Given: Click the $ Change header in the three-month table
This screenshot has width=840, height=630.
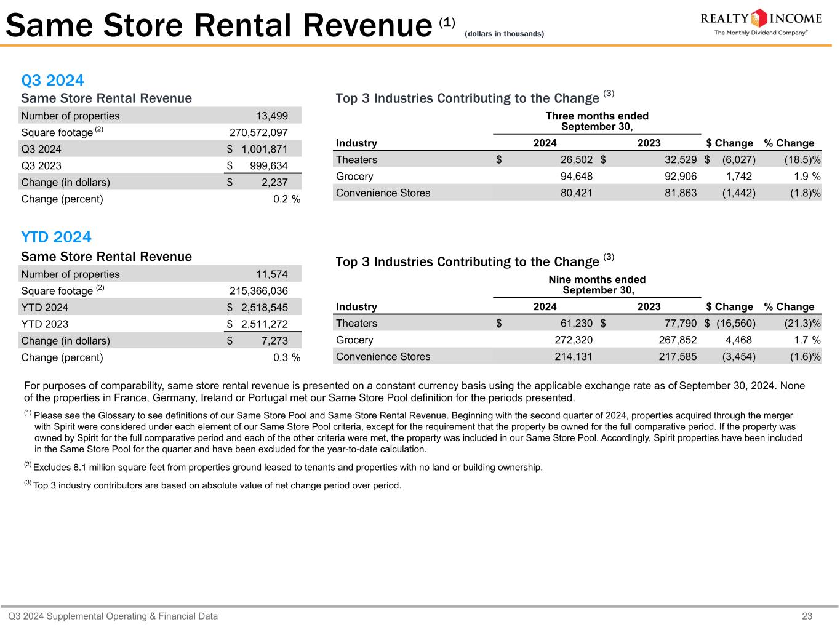Looking at the screenshot, I should point(729,143).
